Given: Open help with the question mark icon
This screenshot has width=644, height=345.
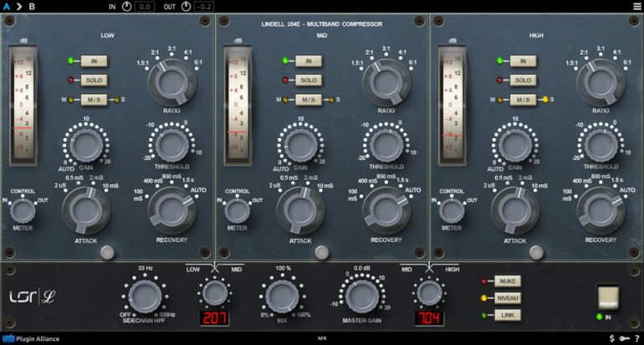Looking at the screenshot, I should tap(636, 338).
